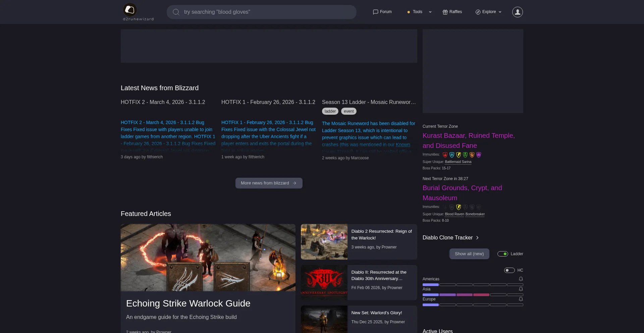This screenshot has width=644, height=333.
Task: Toggle the HC switch on
Action: (x=509, y=270)
